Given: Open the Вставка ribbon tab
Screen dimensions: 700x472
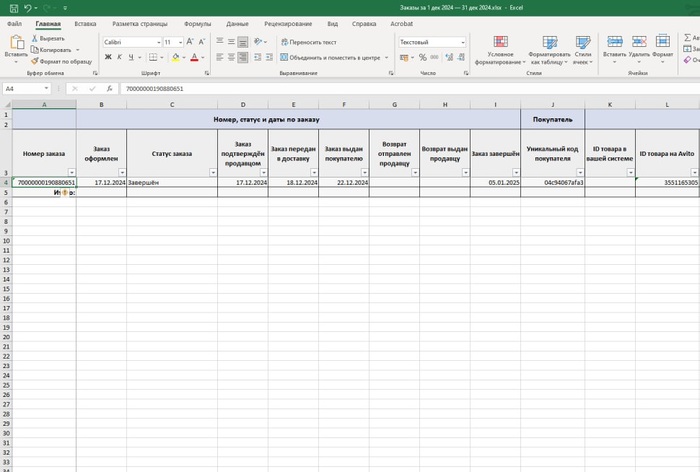Looking at the screenshot, I should (86, 22).
